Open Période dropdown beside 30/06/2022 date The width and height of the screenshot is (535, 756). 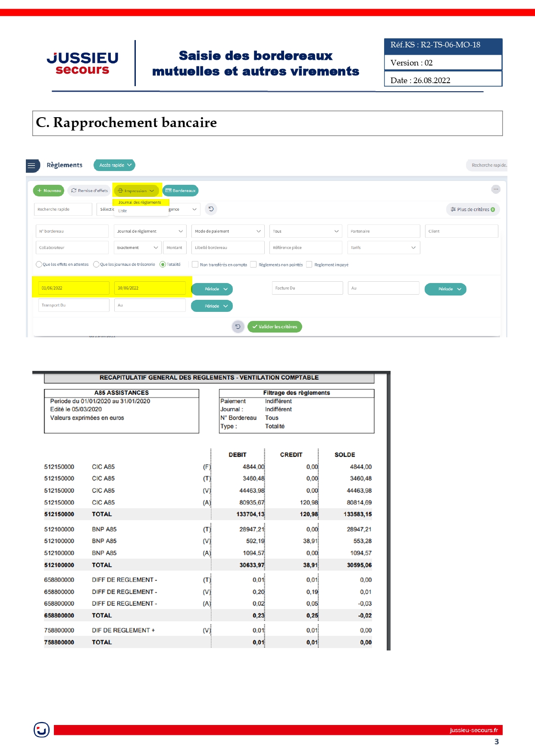[x=212, y=289]
